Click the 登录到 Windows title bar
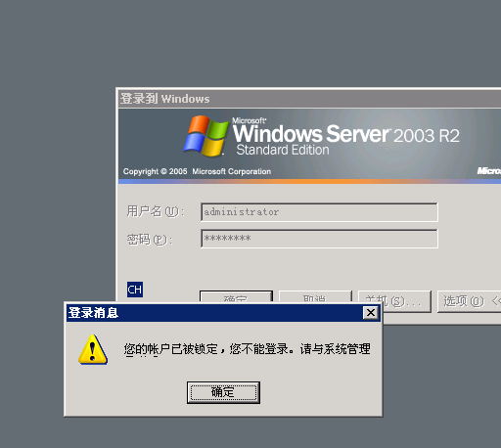This screenshot has height=448, width=501. 309,99
